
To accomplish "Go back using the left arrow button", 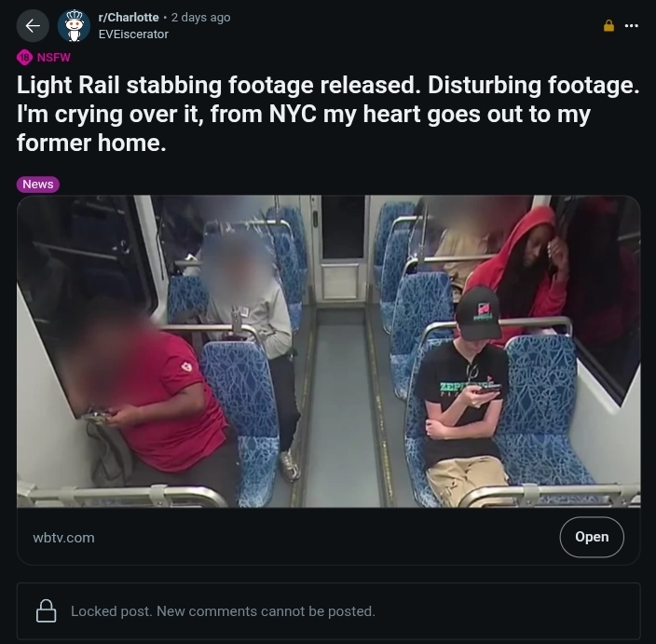I will pos(33,26).
